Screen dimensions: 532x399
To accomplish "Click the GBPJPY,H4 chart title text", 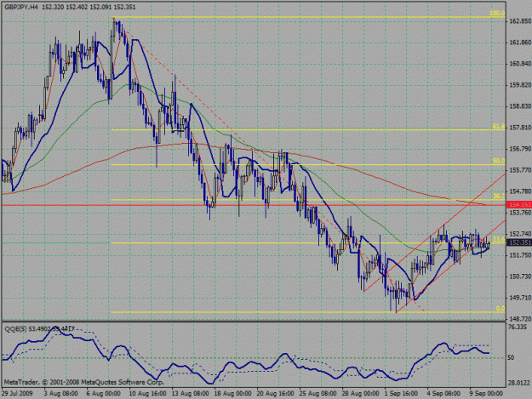I will point(21,7).
